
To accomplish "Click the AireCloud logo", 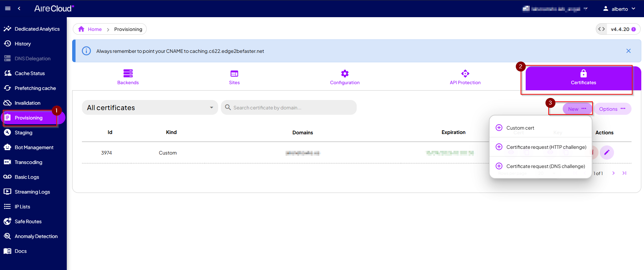I will coord(54,8).
